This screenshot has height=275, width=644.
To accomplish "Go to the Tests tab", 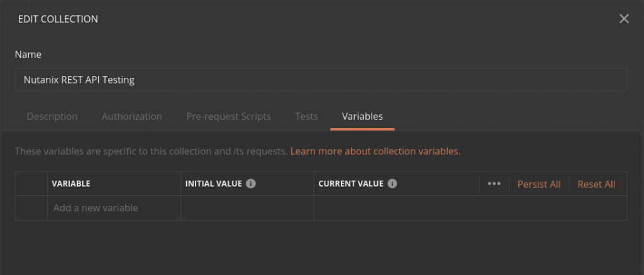I will point(306,116).
